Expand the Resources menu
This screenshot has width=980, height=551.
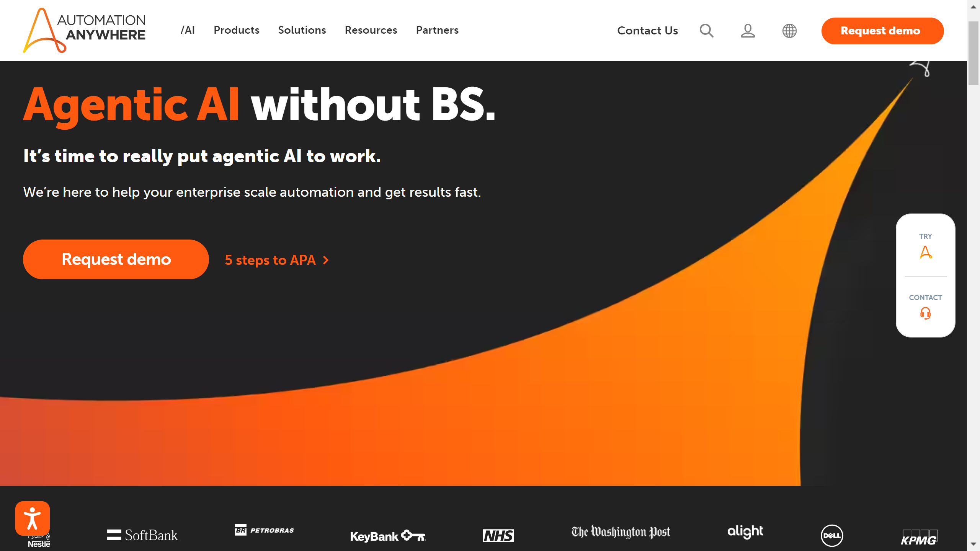coord(371,30)
